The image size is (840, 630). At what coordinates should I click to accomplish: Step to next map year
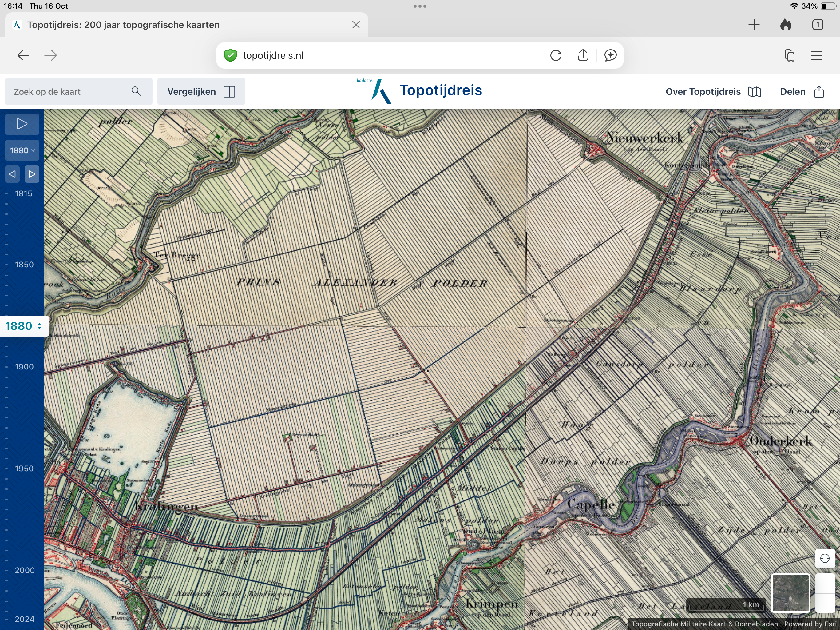pyautogui.click(x=32, y=174)
